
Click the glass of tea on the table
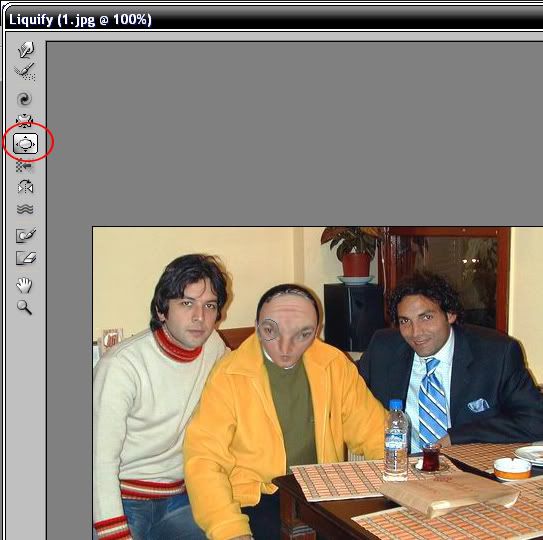click(431, 458)
